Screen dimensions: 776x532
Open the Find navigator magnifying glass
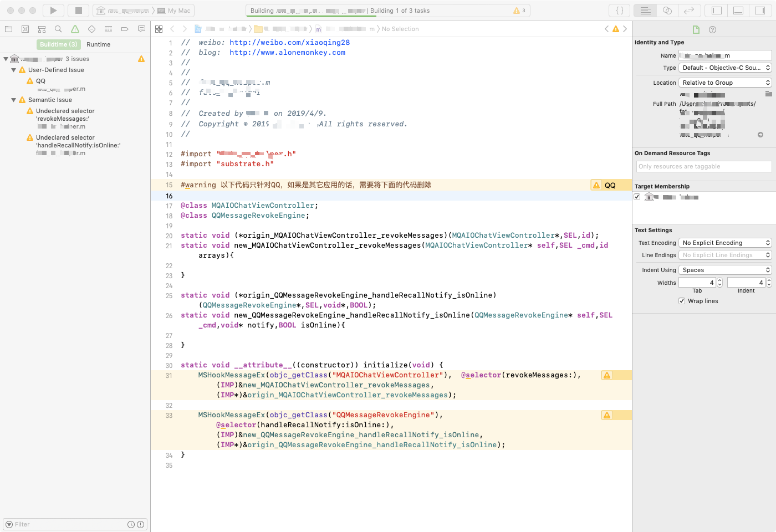(x=58, y=29)
